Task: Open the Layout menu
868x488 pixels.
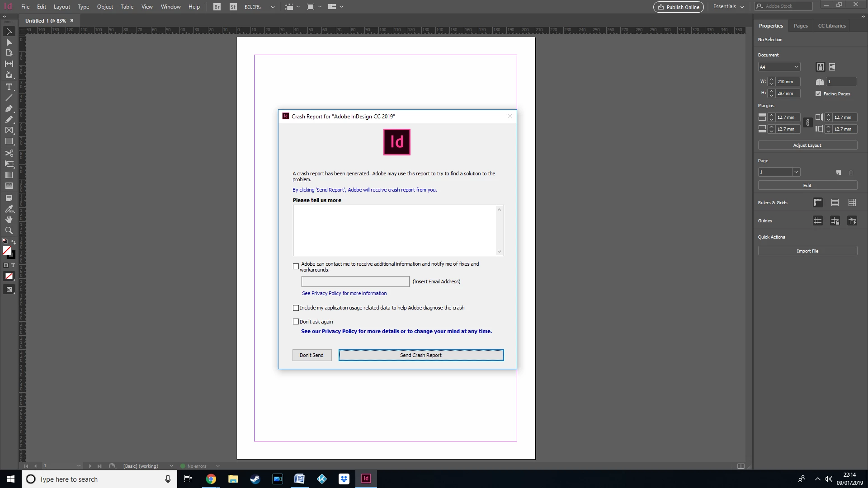Action: coord(61,7)
